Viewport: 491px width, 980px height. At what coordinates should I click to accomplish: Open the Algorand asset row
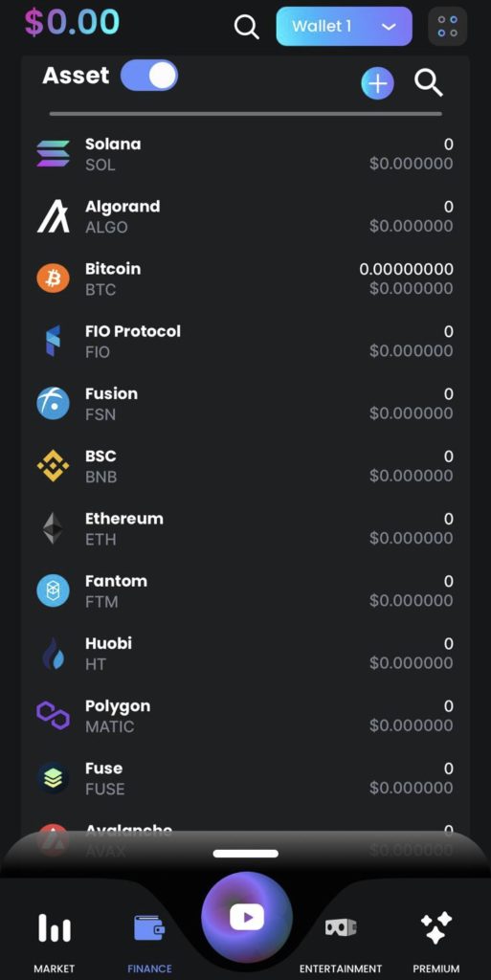[245, 216]
